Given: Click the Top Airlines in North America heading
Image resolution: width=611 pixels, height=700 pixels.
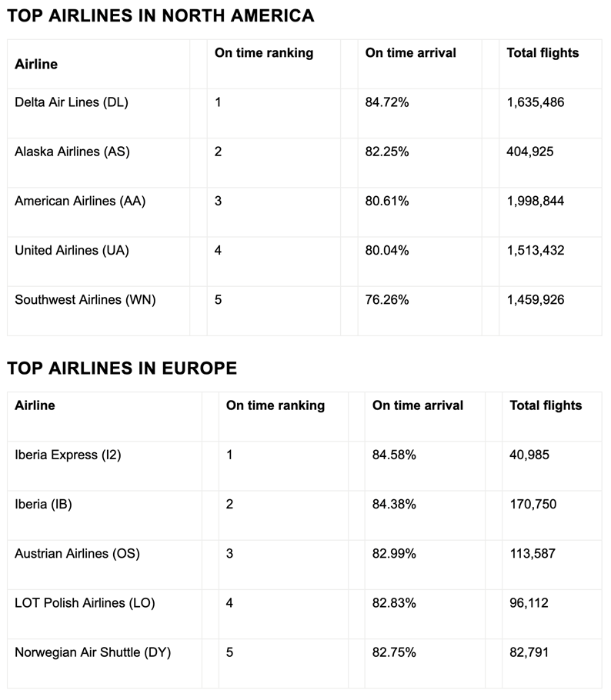Looking at the screenshot, I should (x=161, y=15).
